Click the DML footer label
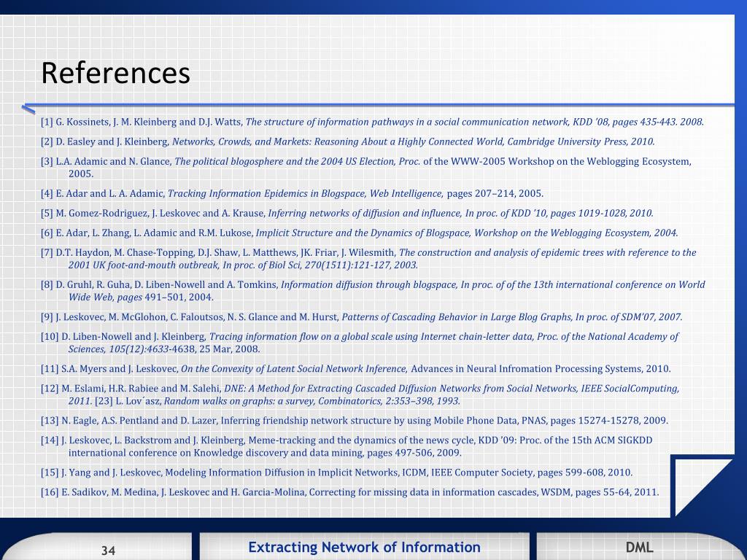This screenshot has width=747, height=560. point(639,547)
